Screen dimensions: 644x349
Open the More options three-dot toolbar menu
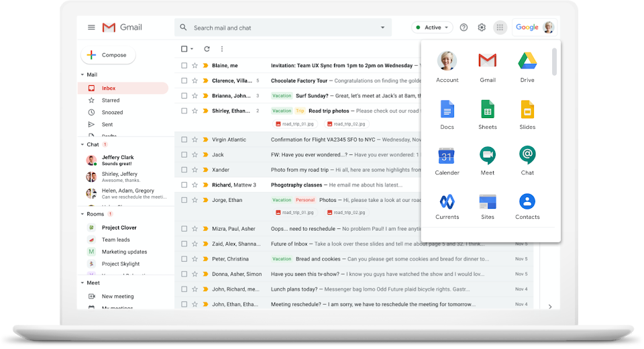pyautogui.click(x=222, y=49)
